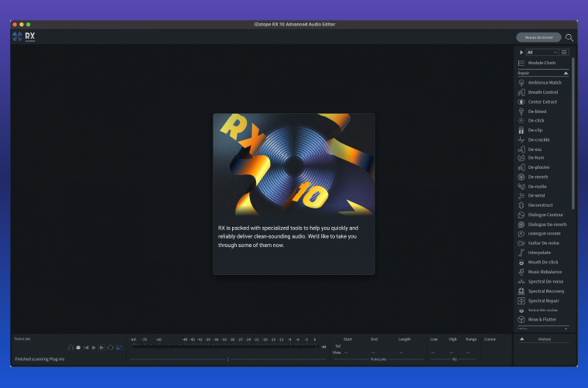The width and height of the screenshot is (588, 388).
Task: Click the record button in transport
Action: click(78, 348)
